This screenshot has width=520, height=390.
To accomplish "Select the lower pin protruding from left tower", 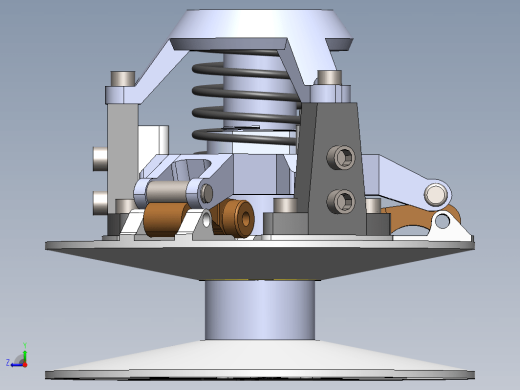I will (100, 203).
